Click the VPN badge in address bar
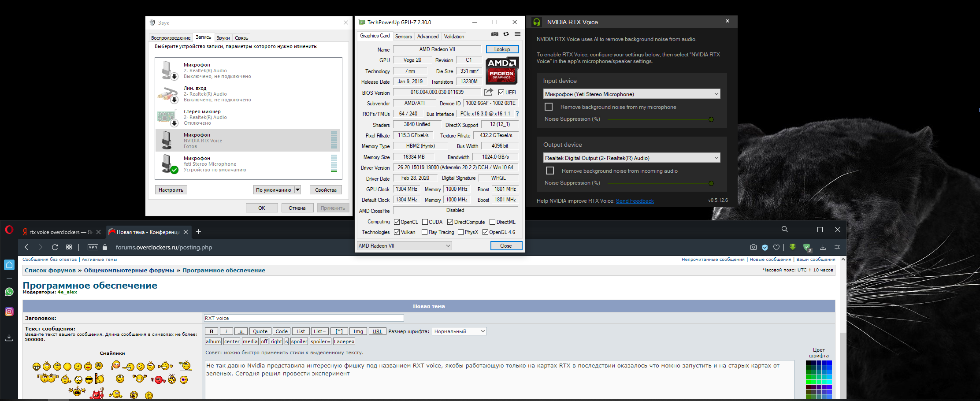 coord(93,247)
